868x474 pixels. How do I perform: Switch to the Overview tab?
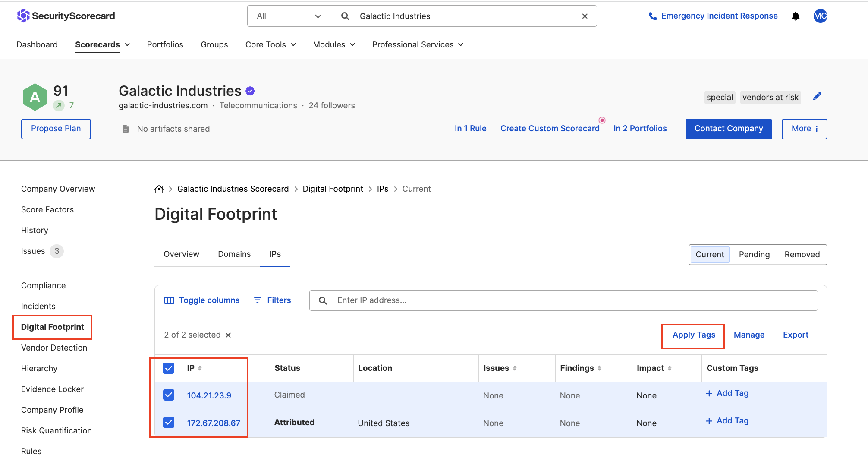coord(181,254)
